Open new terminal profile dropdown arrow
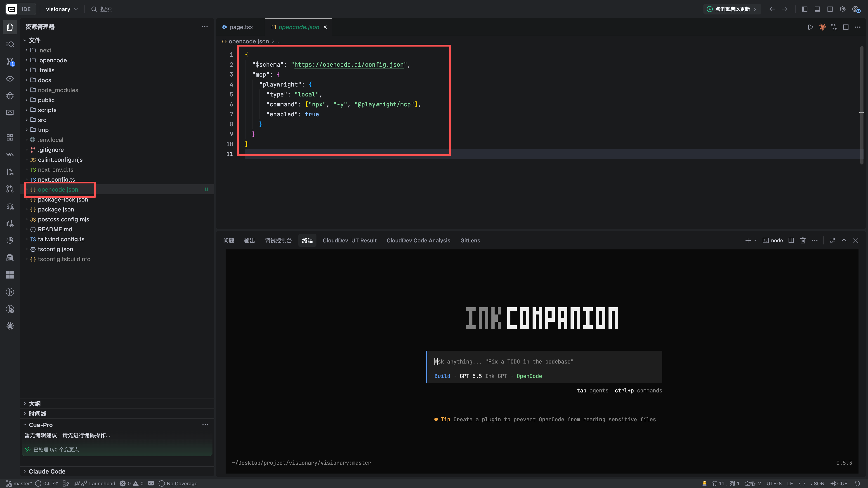 pos(755,240)
